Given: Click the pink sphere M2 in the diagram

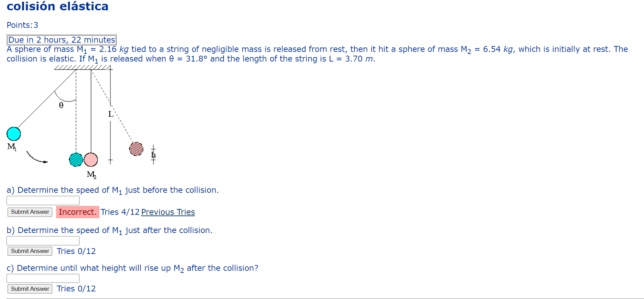Looking at the screenshot, I should (90, 159).
